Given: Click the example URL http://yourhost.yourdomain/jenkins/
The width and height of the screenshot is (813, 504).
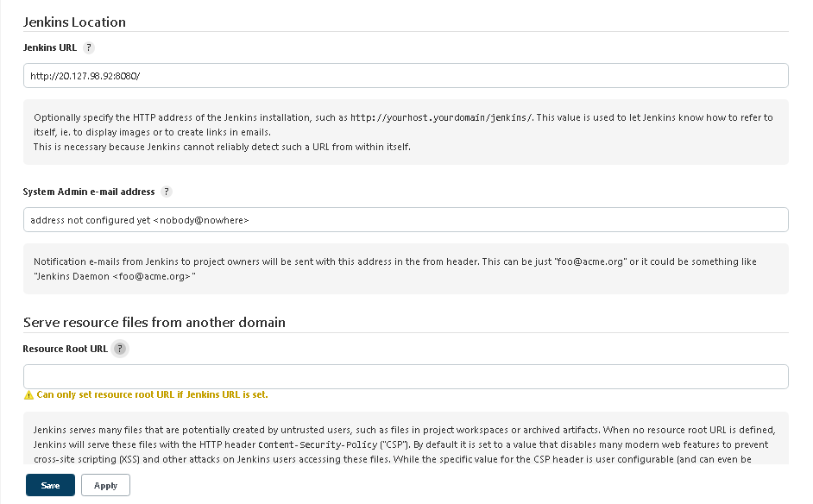Looking at the screenshot, I should [441, 117].
